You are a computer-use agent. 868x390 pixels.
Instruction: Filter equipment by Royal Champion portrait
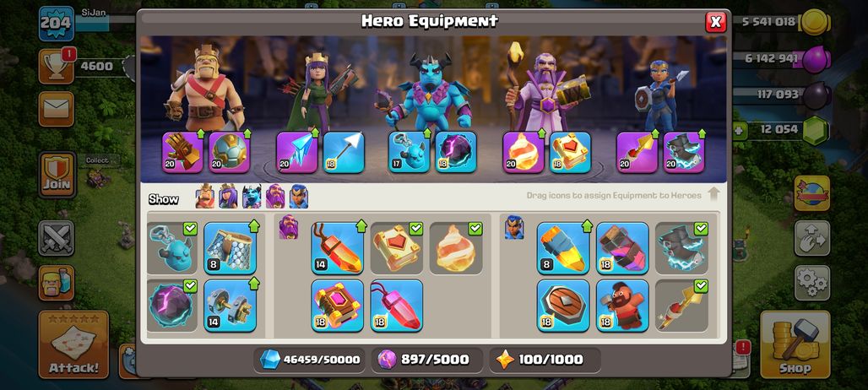coord(298,197)
